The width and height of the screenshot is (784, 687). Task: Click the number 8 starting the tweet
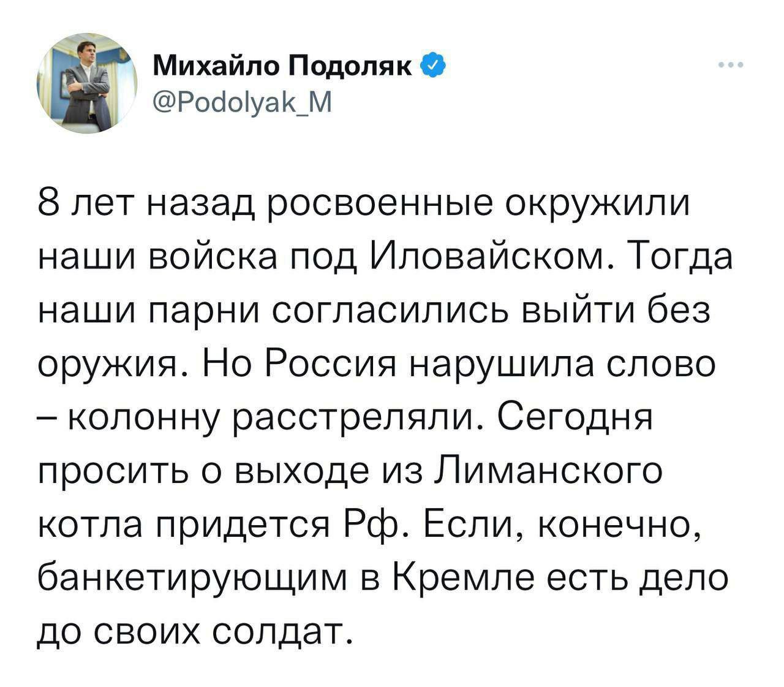pyautogui.click(x=50, y=204)
